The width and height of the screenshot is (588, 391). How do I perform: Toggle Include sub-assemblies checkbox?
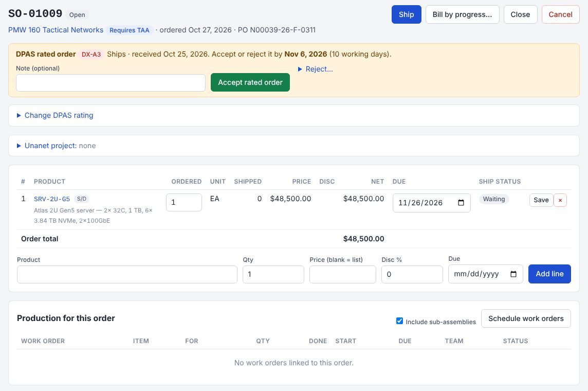click(x=399, y=321)
